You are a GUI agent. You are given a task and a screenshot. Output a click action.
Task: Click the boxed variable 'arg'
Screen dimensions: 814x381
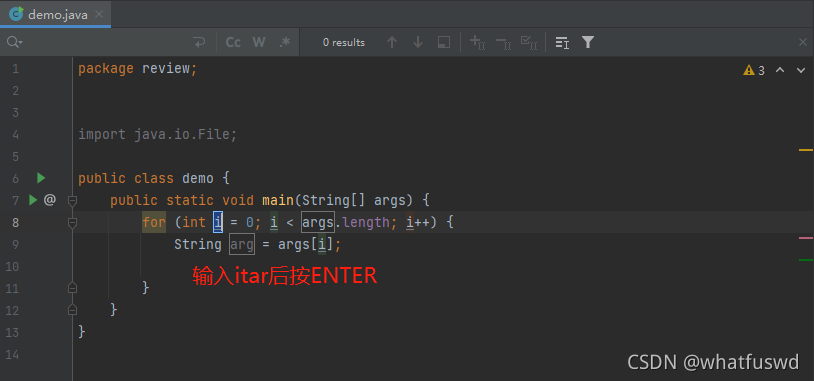pyautogui.click(x=242, y=244)
